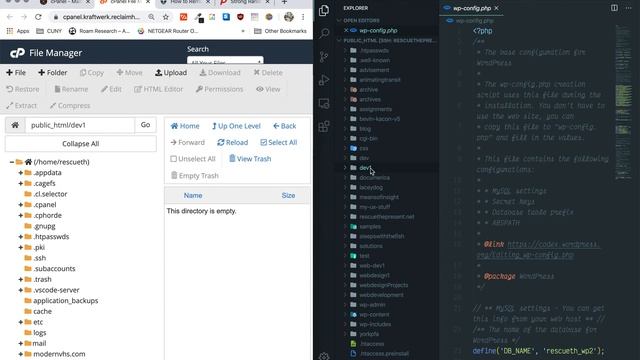Screen dimensions: 640x360
Task: Expand the .vscode-server tree folder
Action: 20,290
